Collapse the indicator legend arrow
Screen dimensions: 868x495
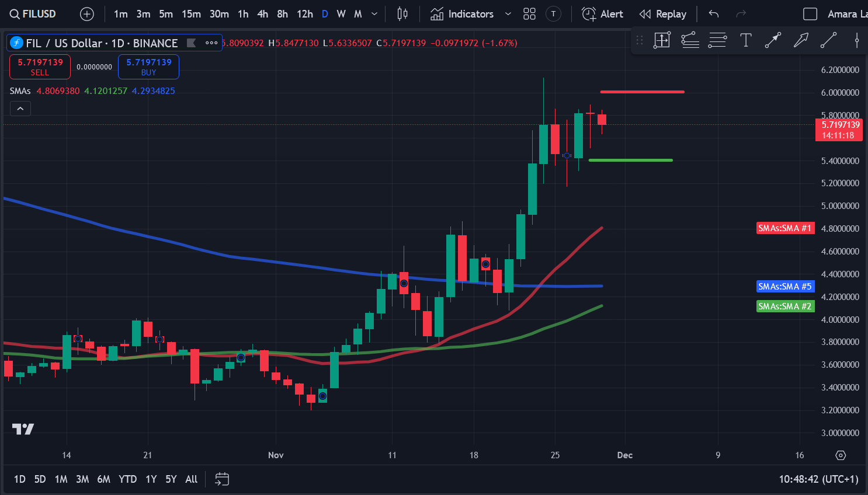[x=20, y=109]
